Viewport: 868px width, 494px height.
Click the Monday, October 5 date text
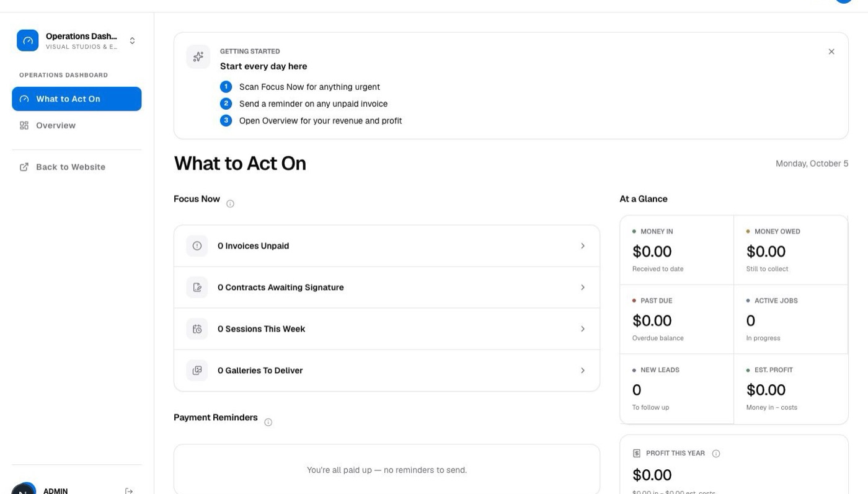(812, 164)
